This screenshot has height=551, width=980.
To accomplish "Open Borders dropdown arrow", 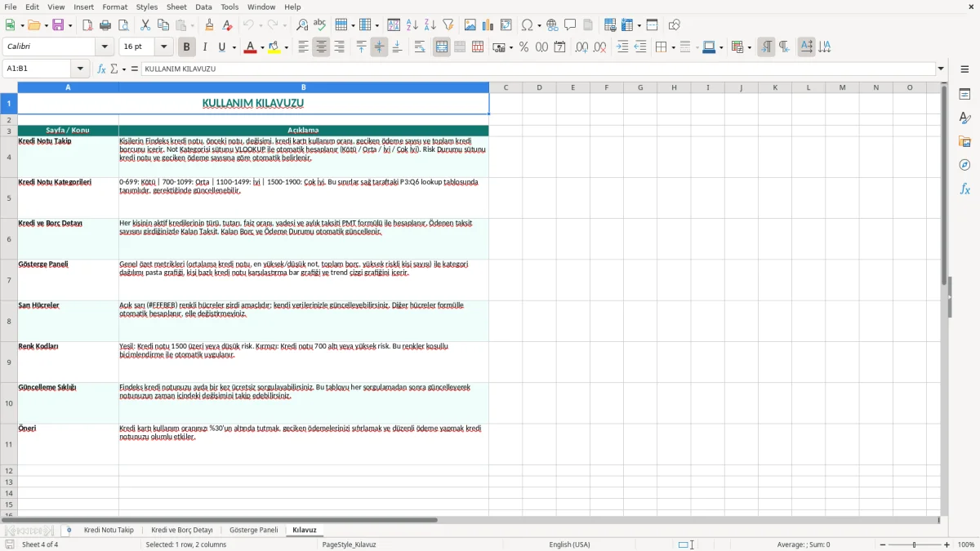I will tap(672, 47).
